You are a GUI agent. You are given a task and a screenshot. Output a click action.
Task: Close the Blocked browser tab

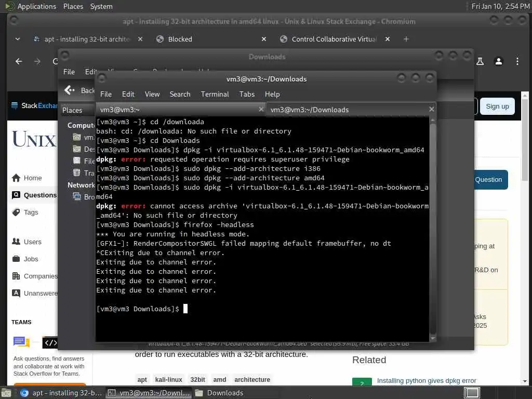[264, 39]
